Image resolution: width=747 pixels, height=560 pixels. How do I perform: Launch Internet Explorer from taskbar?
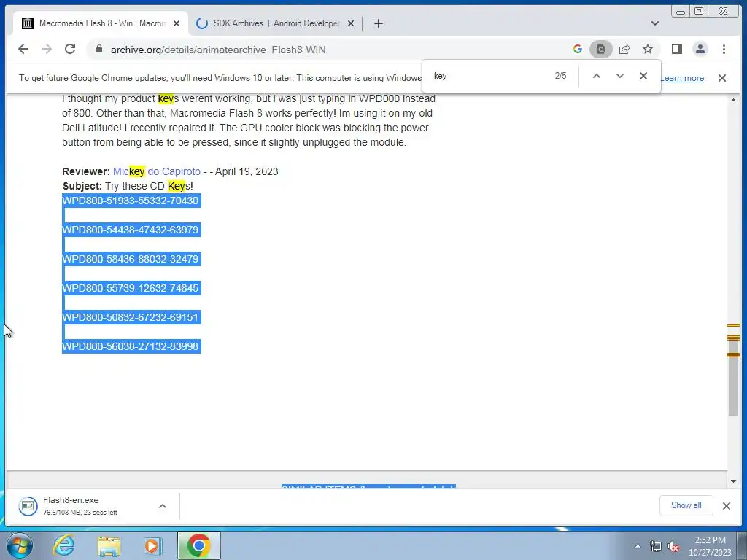coord(63,545)
